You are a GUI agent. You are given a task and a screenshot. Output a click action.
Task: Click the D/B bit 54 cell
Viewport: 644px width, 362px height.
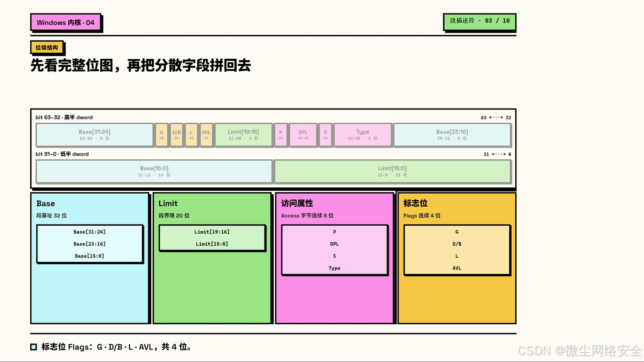point(176,135)
